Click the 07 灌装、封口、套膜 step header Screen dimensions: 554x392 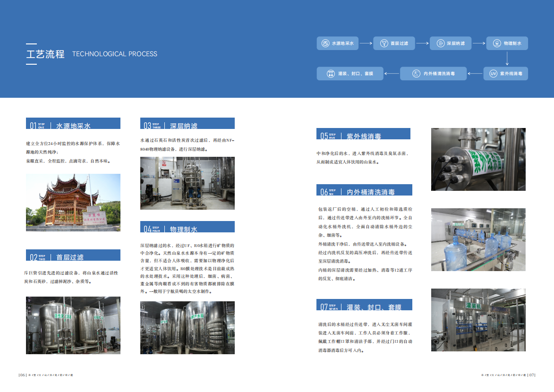click(x=365, y=305)
